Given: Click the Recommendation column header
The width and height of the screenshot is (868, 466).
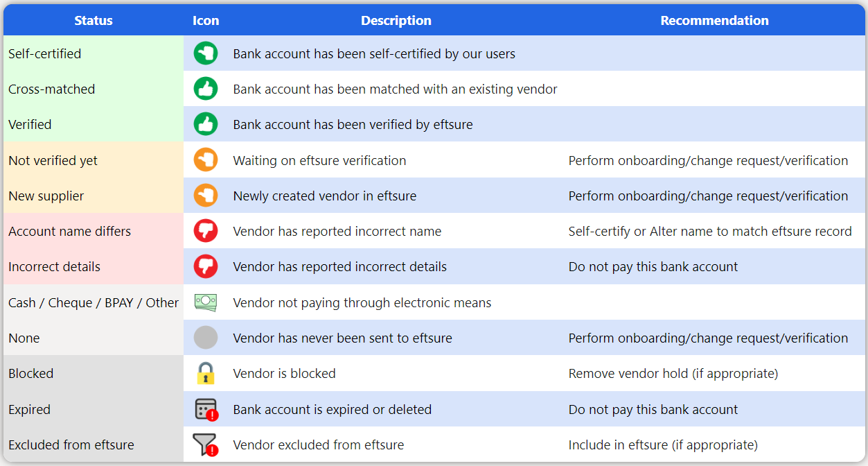Looking at the screenshot, I should coord(714,20).
